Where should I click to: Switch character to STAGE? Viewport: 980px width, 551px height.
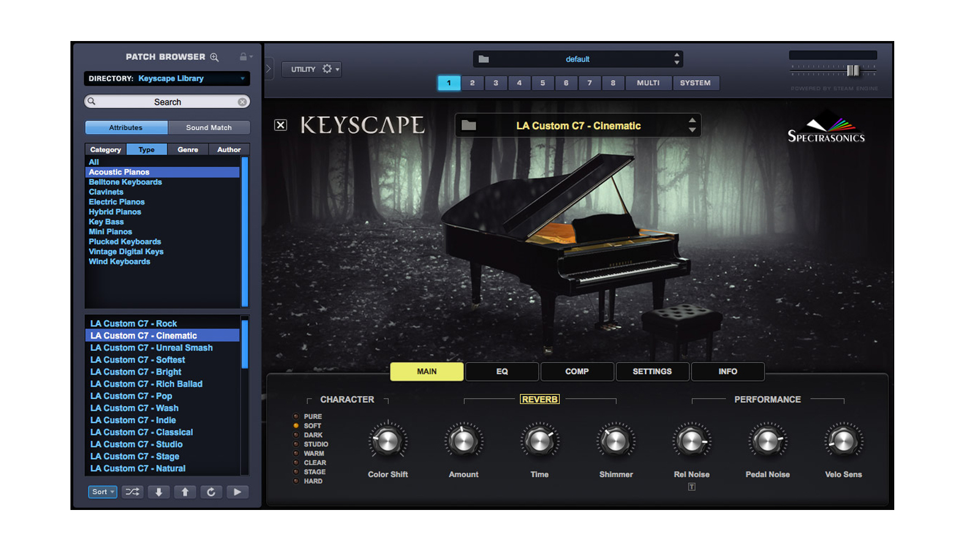(297, 471)
